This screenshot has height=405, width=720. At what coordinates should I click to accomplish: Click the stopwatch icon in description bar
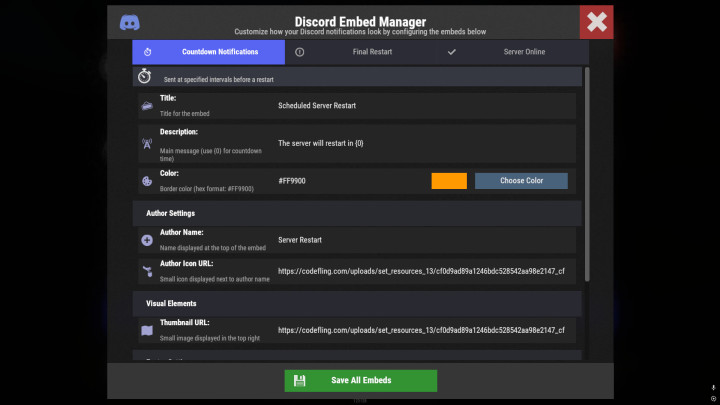(x=145, y=76)
